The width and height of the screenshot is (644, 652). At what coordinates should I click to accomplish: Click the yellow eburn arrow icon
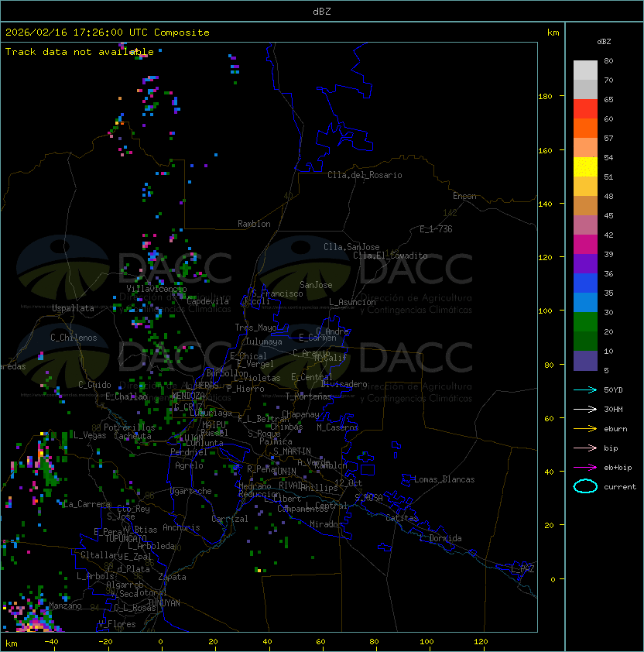[x=585, y=428]
